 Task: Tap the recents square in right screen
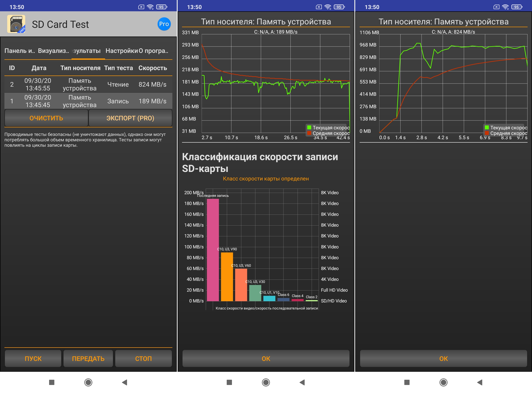[407, 382]
